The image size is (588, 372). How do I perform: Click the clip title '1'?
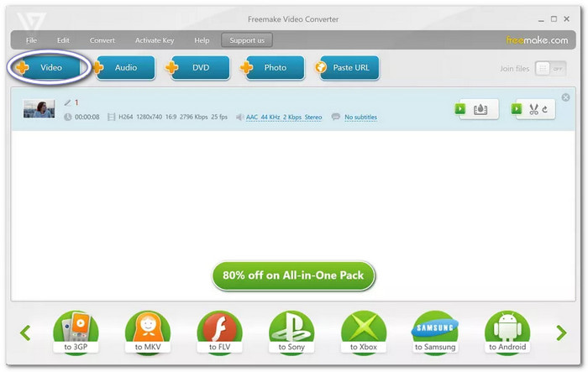click(76, 102)
